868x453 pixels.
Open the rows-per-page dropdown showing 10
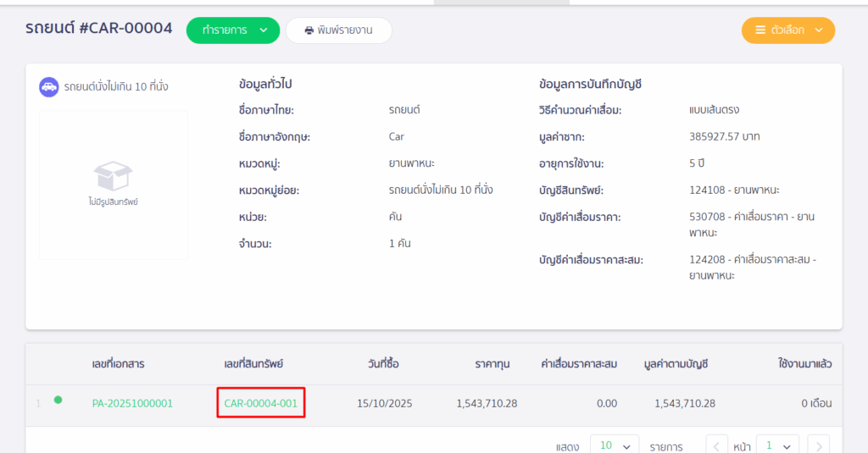pyautogui.click(x=615, y=445)
